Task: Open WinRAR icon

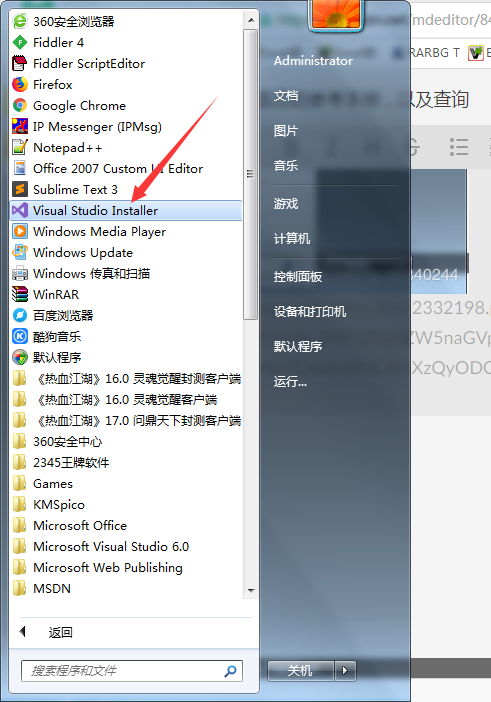Action: [x=20, y=295]
